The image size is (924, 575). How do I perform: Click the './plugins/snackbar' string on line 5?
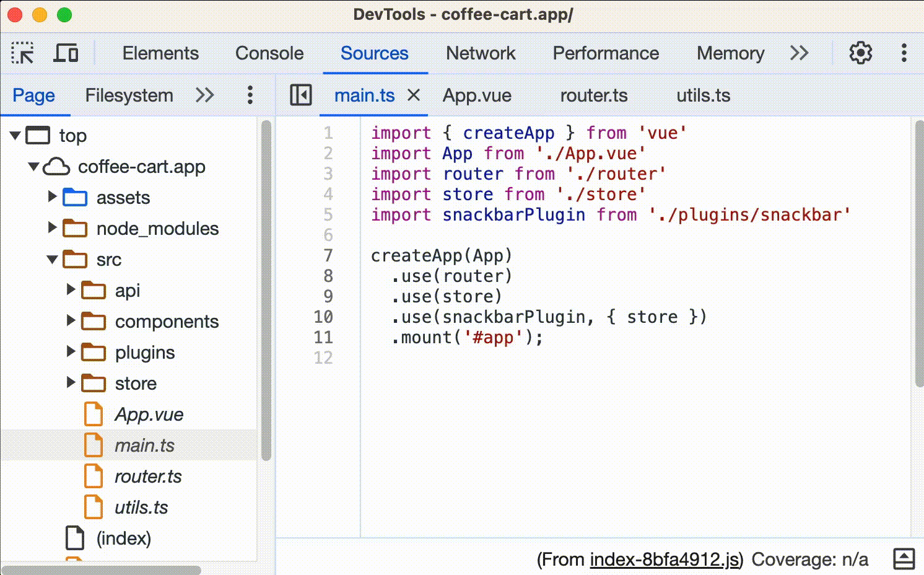coord(750,215)
